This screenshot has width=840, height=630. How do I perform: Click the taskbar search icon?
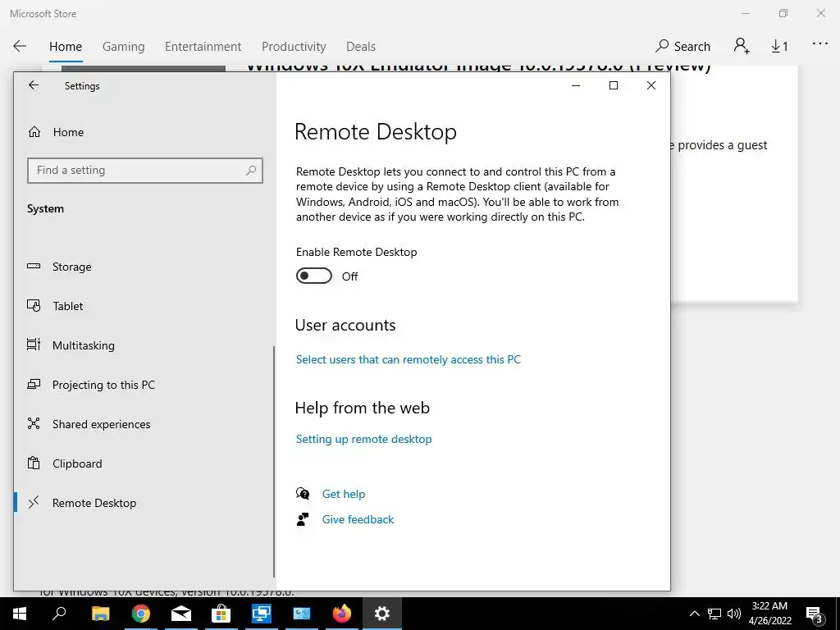pyautogui.click(x=59, y=614)
